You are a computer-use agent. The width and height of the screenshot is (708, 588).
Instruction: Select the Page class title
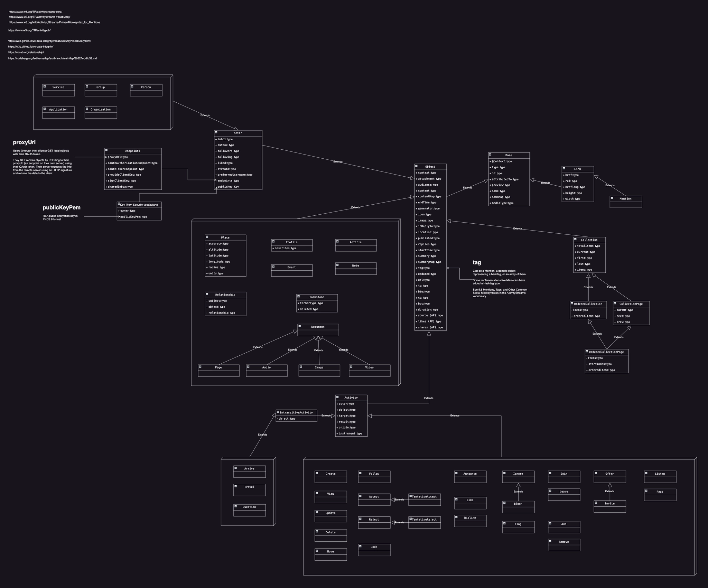click(218, 367)
